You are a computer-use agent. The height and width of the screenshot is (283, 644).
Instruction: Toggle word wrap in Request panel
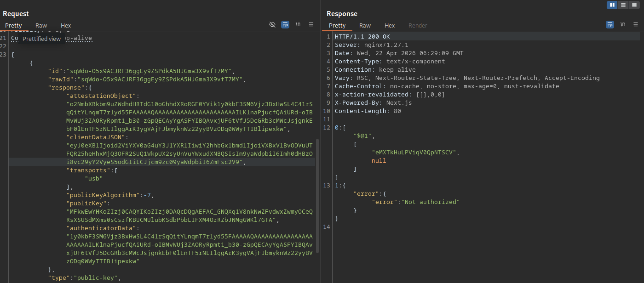(x=285, y=24)
